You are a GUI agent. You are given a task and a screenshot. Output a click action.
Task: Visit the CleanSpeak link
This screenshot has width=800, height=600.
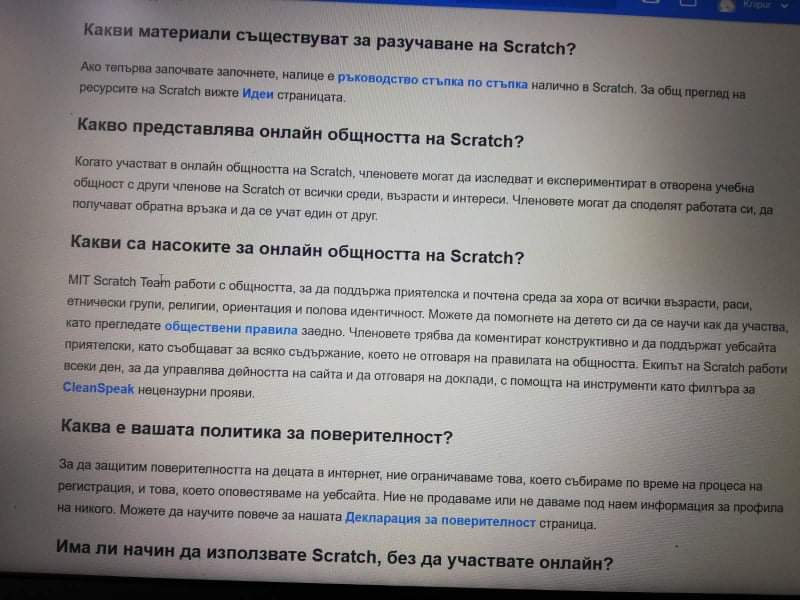click(98, 388)
